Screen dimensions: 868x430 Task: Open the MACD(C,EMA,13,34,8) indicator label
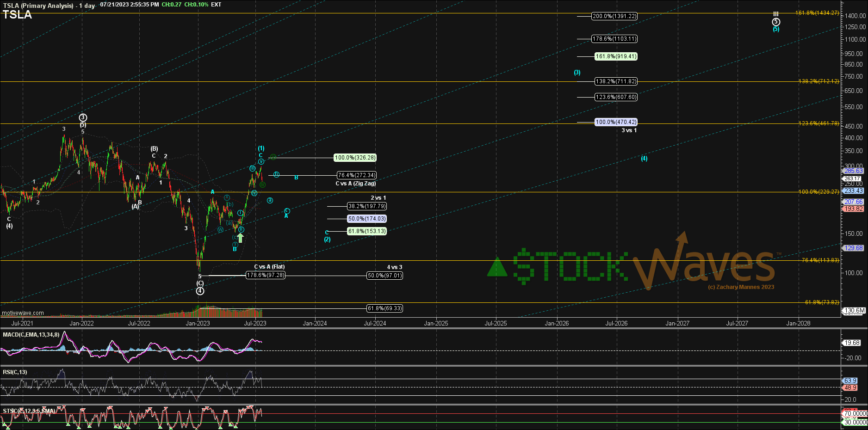coord(31,335)
